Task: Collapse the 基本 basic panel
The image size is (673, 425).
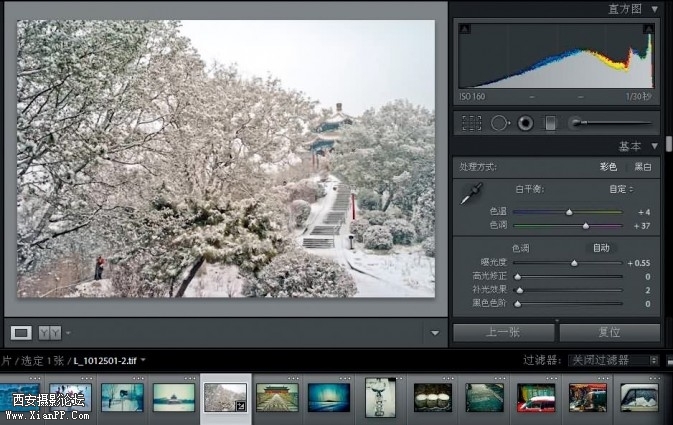Action: point(655,146)
